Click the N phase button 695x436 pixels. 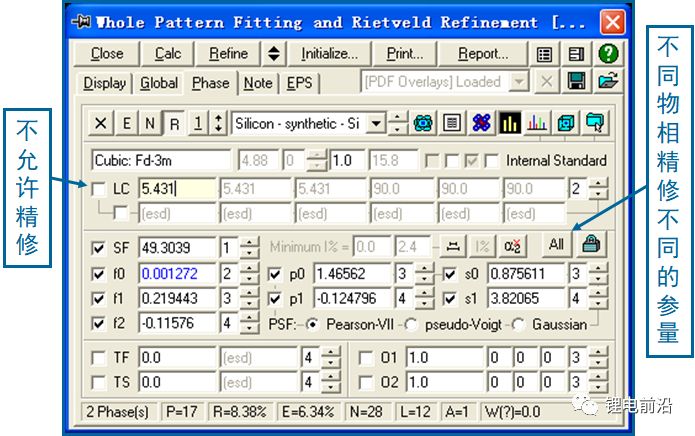150,123
